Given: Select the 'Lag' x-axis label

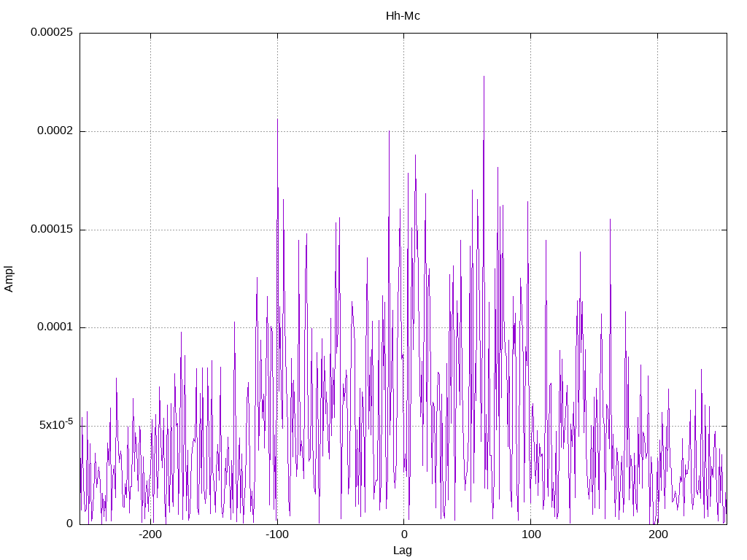Looking at the screenshot, I should (x=403, y=551).
